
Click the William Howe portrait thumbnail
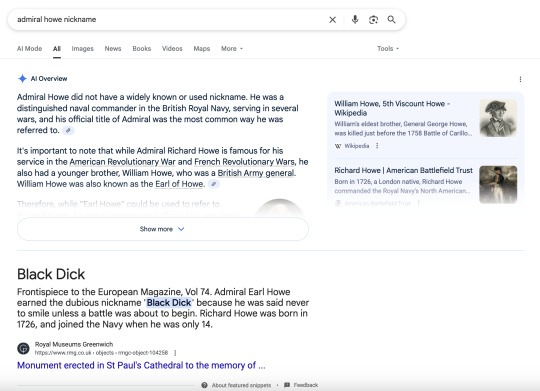498,118
